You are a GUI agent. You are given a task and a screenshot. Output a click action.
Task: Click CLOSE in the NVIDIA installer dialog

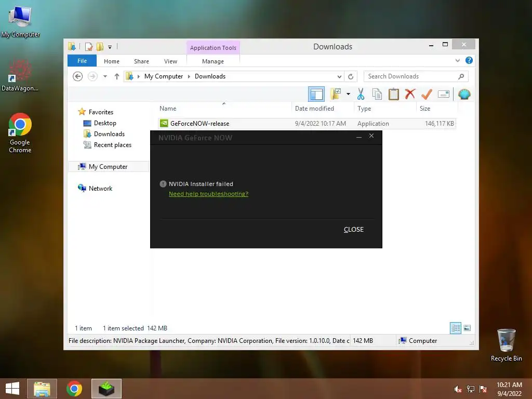coord(353,229)
